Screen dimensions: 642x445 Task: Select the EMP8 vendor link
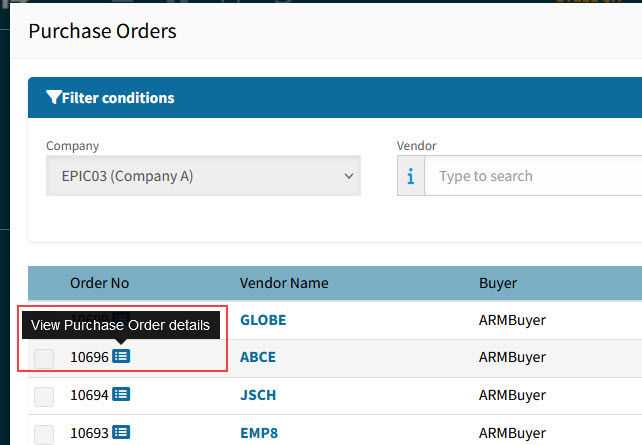(259, 432)
